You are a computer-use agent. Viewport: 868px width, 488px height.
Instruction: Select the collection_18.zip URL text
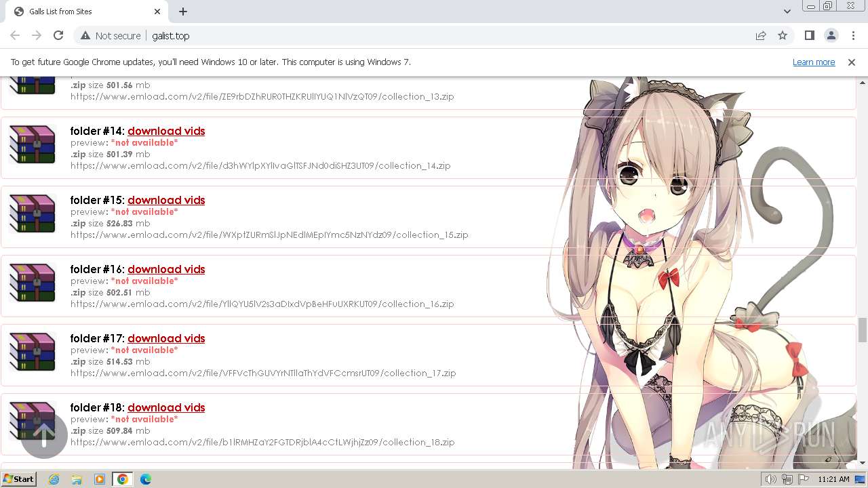tap(262, 442)
